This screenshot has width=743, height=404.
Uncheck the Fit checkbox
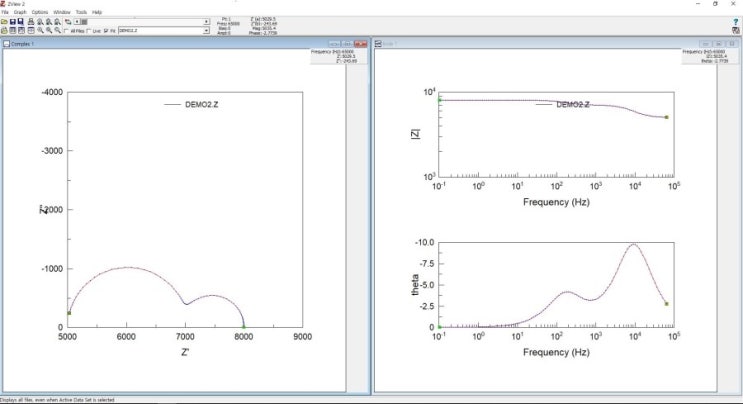[106, 31]
